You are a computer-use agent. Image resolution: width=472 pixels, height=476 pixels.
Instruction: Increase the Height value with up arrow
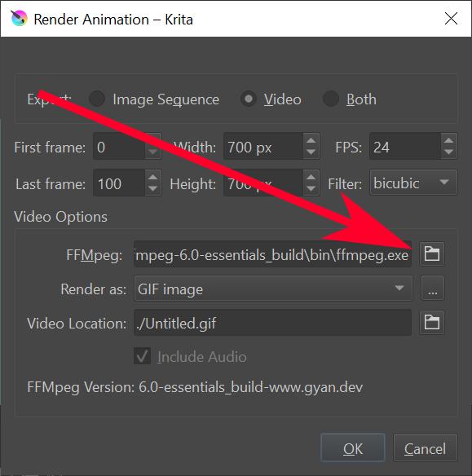click(x=311, y=177)
